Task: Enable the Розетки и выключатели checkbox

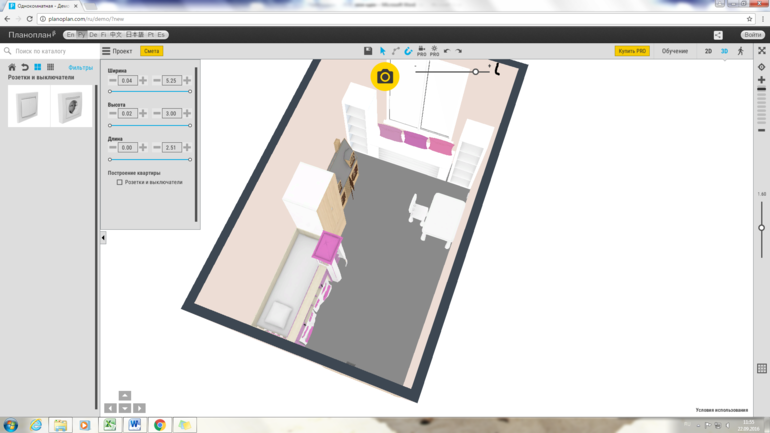Action: tap(120, 183)
